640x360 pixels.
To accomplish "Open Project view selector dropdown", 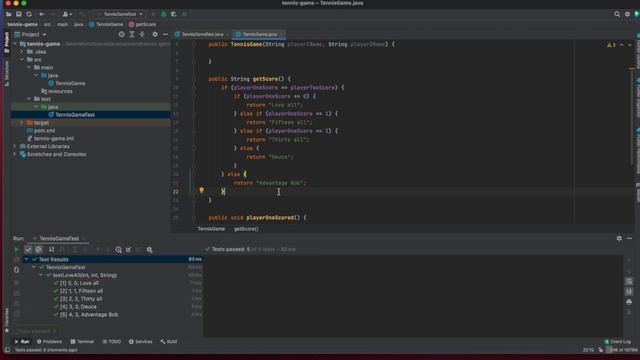I will [x=31, y=35].
